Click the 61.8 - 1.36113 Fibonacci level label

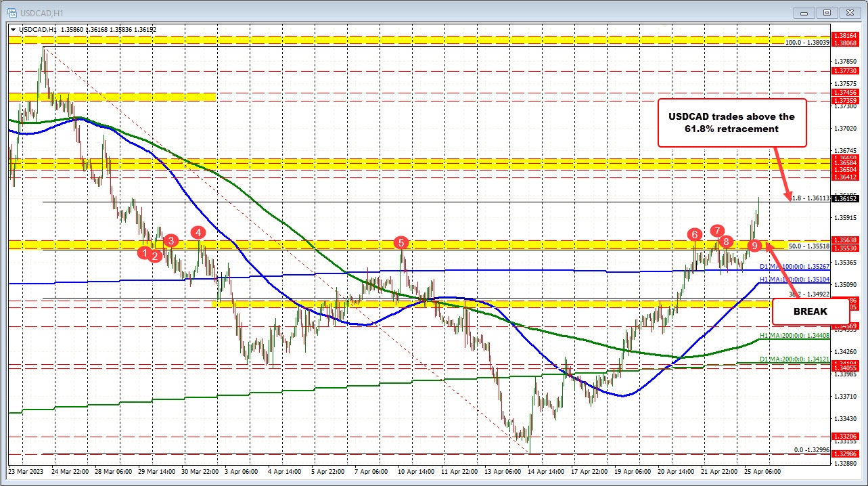click(x=810, y=198)
